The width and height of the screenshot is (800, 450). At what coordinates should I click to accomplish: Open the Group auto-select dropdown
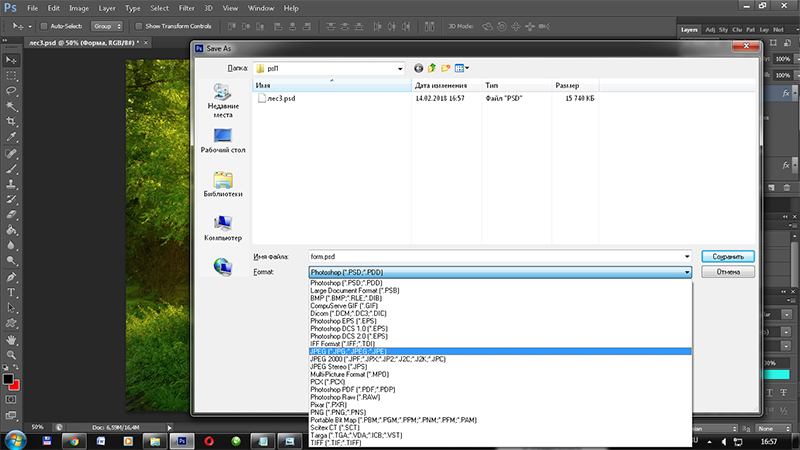(x=107, y=26)
